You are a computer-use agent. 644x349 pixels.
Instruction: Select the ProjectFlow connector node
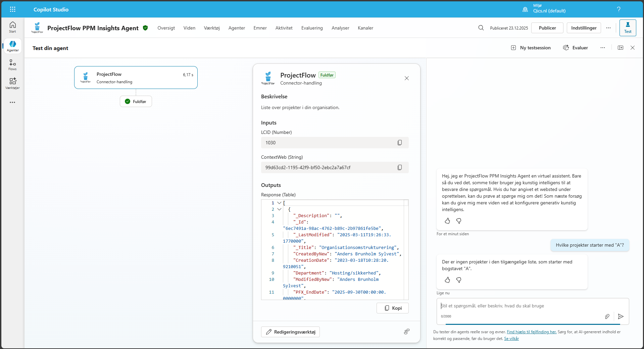click(136, 78)
